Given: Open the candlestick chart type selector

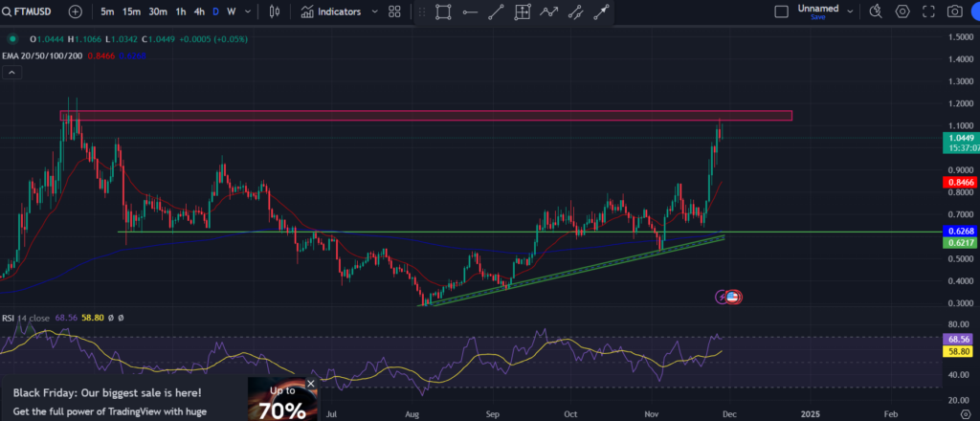Looking at the screenshot, I should tap(274, 11).
